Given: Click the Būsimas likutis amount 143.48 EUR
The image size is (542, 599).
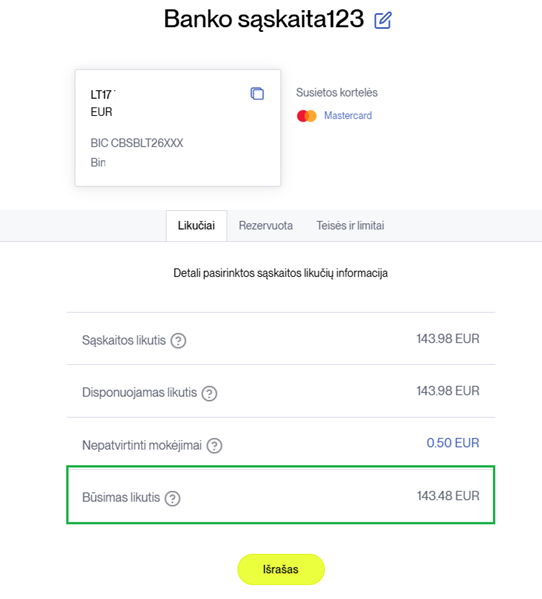Looking at the screenshot, I should click(448, 496).
